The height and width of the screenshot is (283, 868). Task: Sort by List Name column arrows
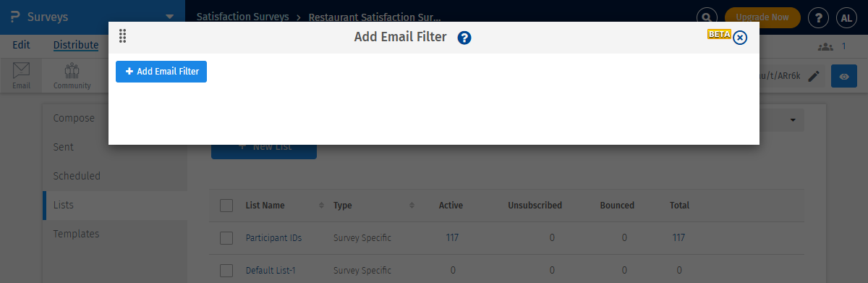click(321, 206)
